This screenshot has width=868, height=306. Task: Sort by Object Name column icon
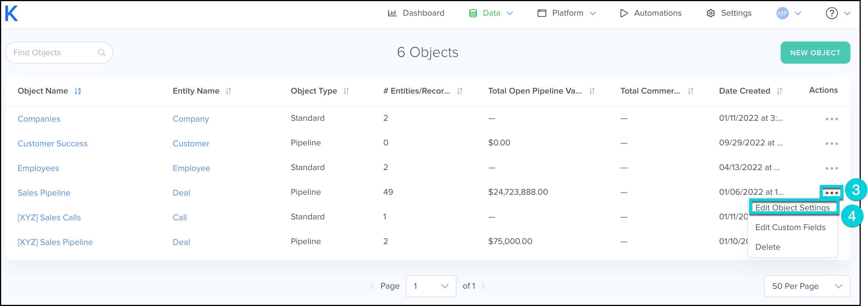point(78,91)
